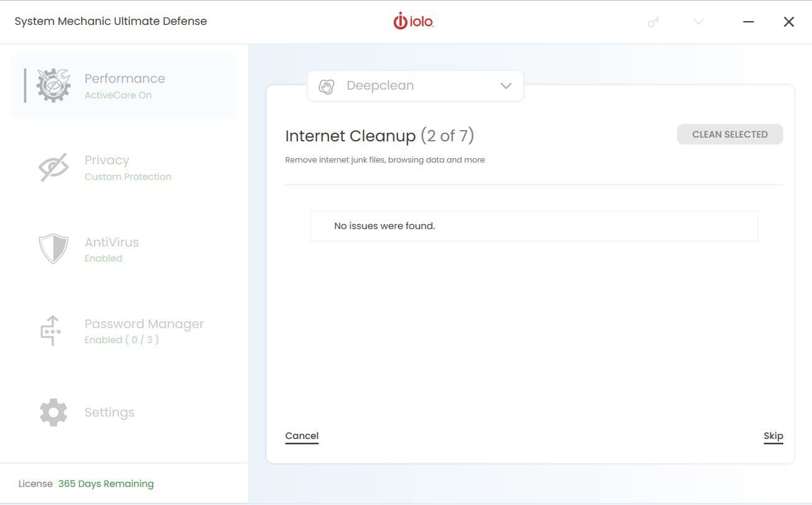The image size is (812, 505).
Task: Open the title bar chevron menu
Action: [x=698, y=22]
